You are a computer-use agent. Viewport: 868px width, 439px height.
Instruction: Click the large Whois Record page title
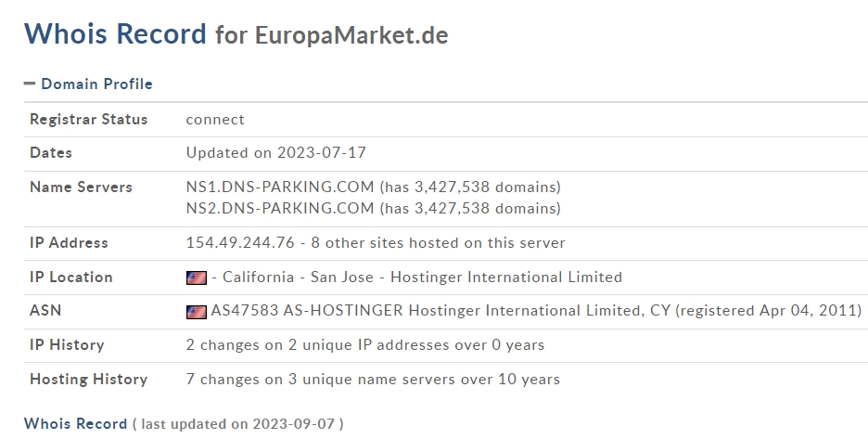pyautogui.click(x=115, y=34)
